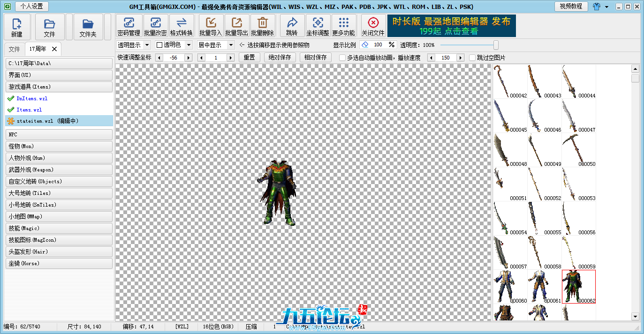The image size is (644, 334).
Task: Click the eraser icon beside display ratio
Action: click(365, 45)
